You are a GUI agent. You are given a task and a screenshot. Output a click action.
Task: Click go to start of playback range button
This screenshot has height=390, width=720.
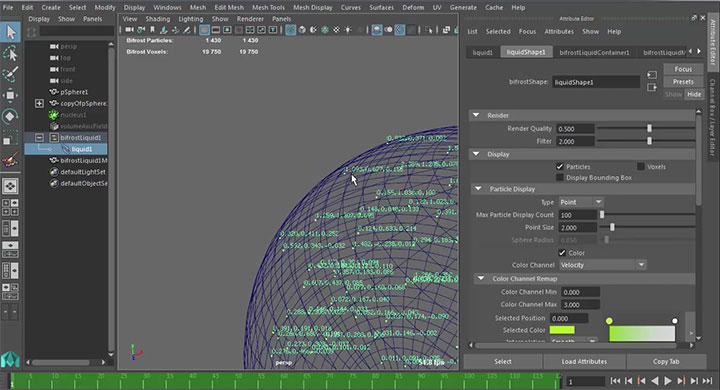point(615,381)
